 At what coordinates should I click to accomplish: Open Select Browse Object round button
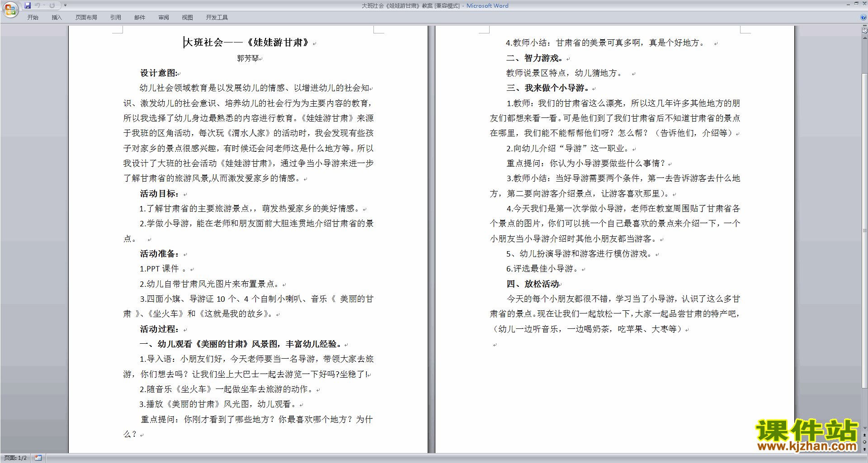(864, 442)
